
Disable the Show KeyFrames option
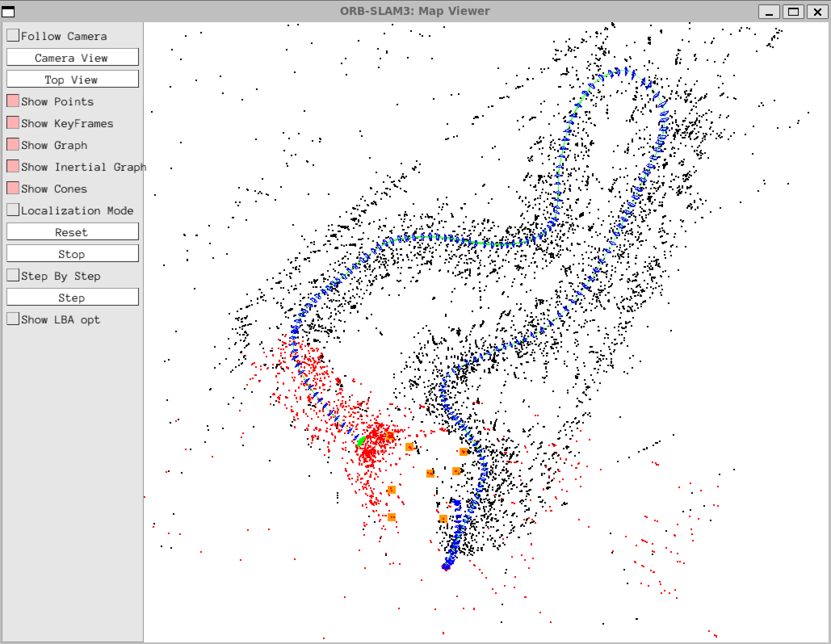[13, 123]
